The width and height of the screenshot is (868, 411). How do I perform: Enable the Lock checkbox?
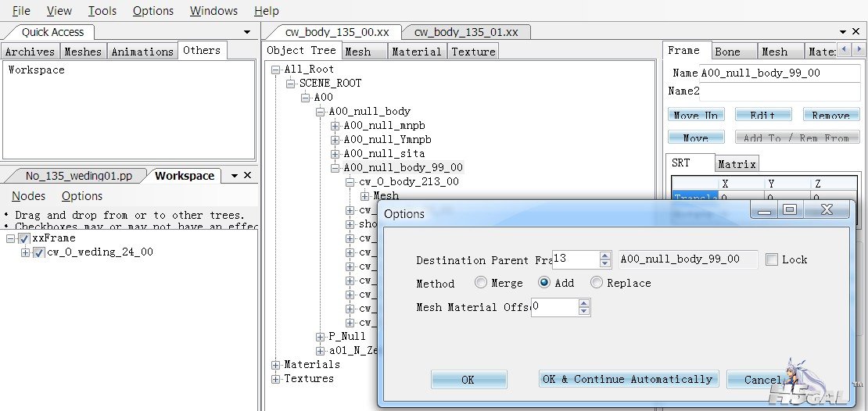(x=772, y=259)
